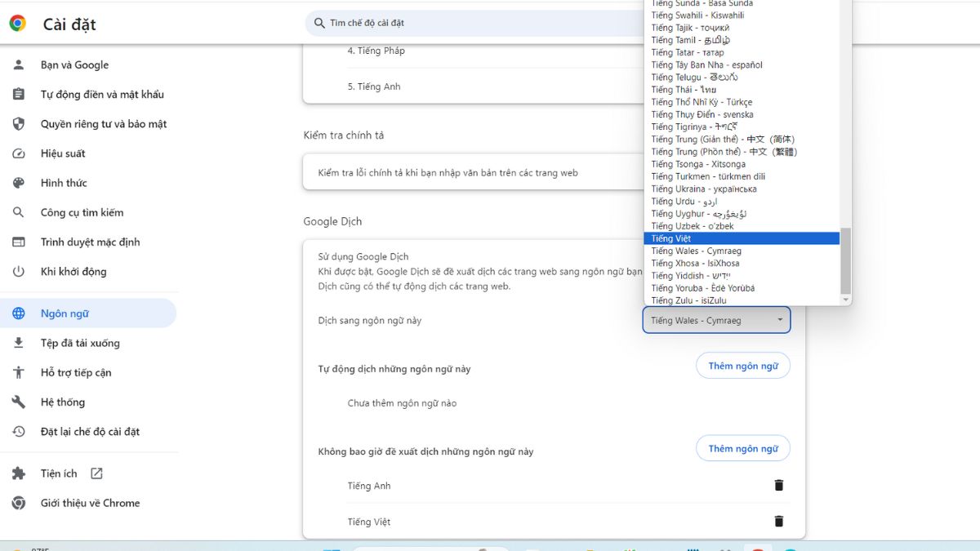Viewport: 980px width, 551px height.
Task: Click the 5. Tiếng Anh language entry
Action: tap(373, 87)
